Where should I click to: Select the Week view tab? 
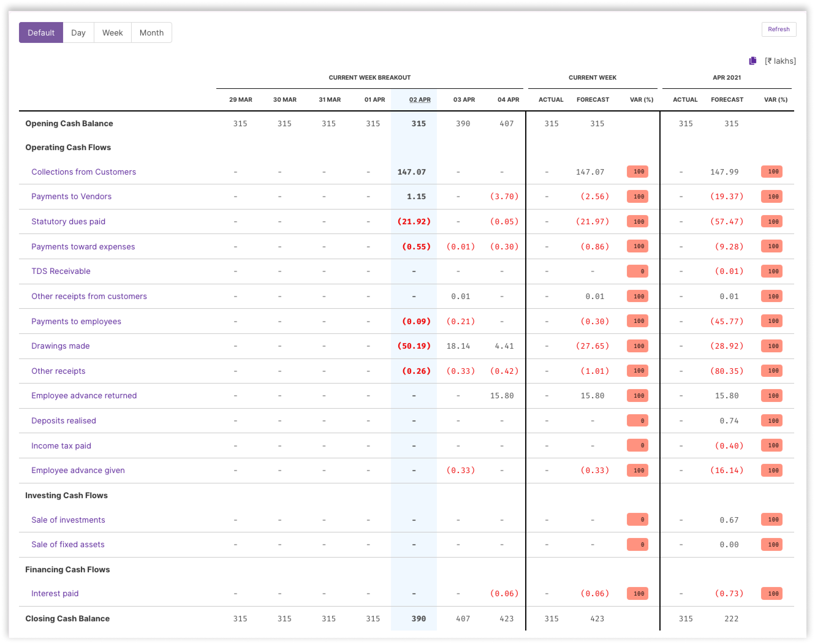tap(112, 33)
